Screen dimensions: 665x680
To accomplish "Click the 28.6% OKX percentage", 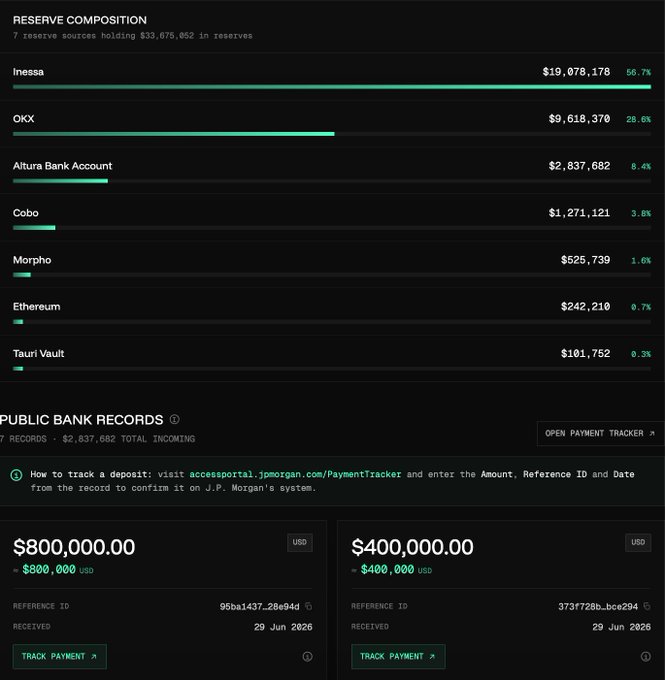I will pyautogui.click(x=638, y=119).
